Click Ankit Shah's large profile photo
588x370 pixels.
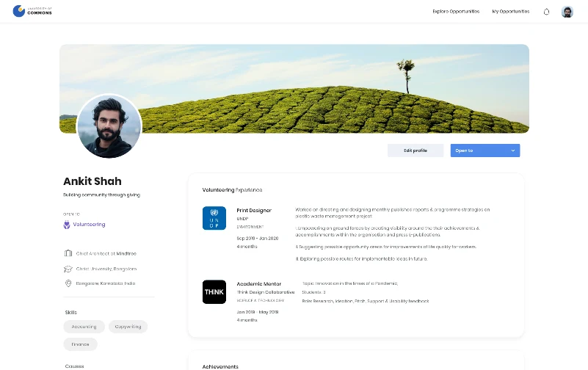coord(109,126)
